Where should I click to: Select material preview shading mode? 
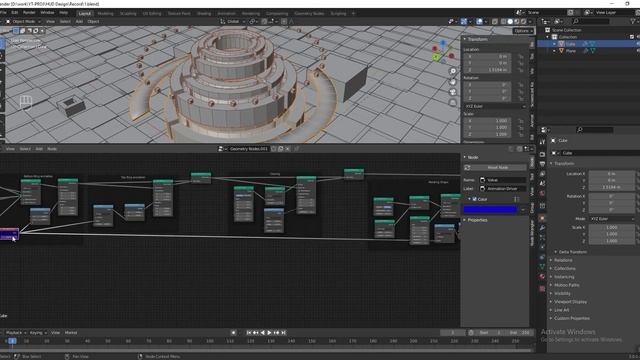517,21
